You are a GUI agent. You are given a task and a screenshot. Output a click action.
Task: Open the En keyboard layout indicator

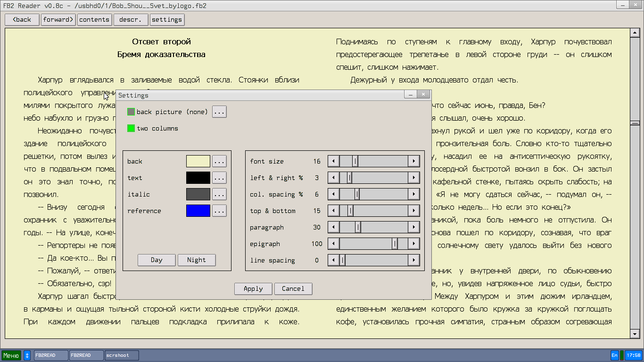pos(614,355)
